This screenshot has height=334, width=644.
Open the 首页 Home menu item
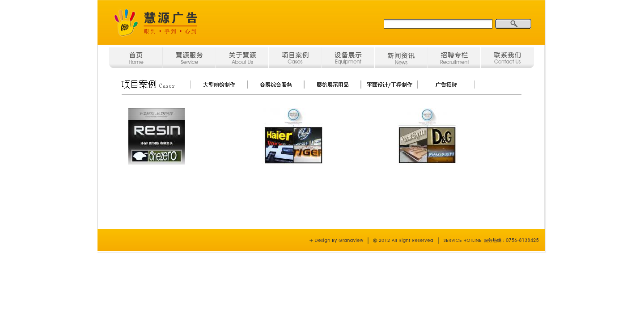click(x=136, y=58)
